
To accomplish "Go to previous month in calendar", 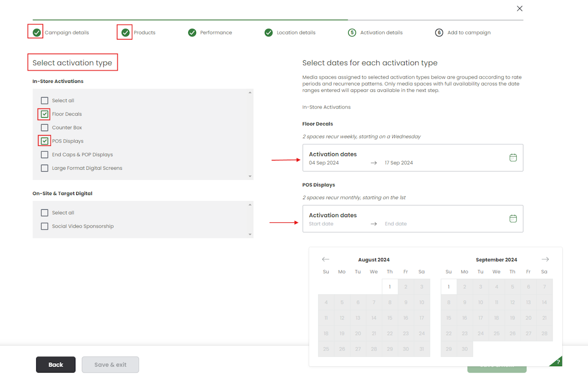I will point(326,259).
